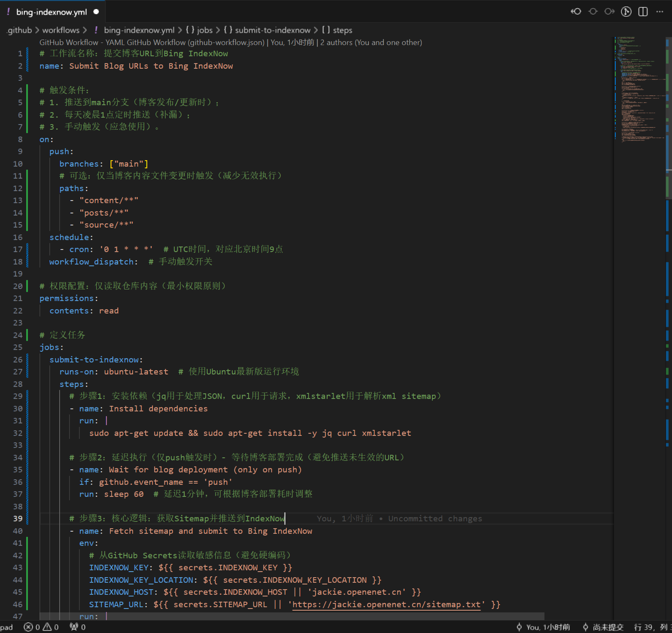
Task: Expand the 'jobs' breadcrumb
Action: click(x=204, y=30)
